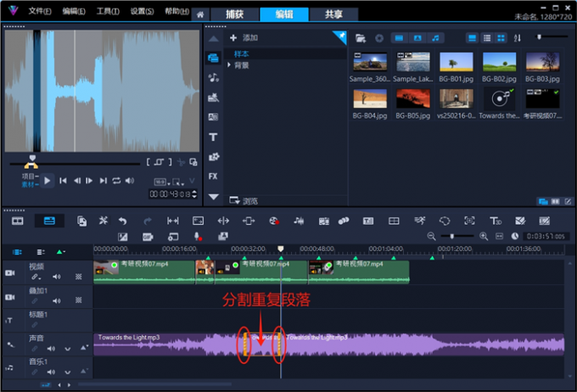This screenshot has height=392, width=577.
Task: Open the preview volume control
Action: point(130,181)
